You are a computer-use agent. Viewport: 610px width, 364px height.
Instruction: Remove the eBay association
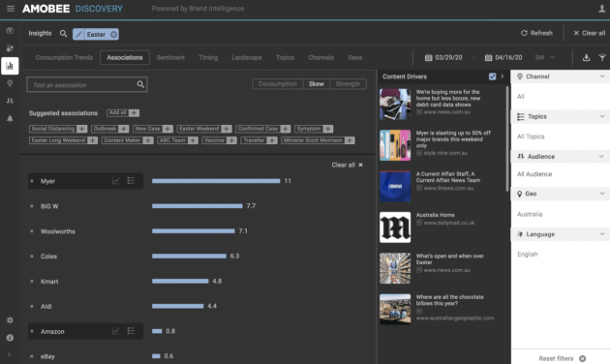[x=32, y=356]
